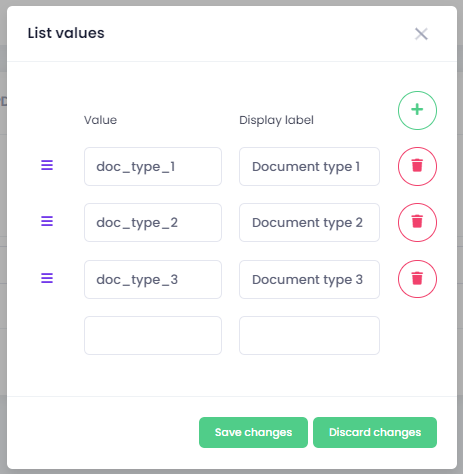Select the 'Document type 2' display label field
The height and width of the screenshot is (474, 463).
309,222
